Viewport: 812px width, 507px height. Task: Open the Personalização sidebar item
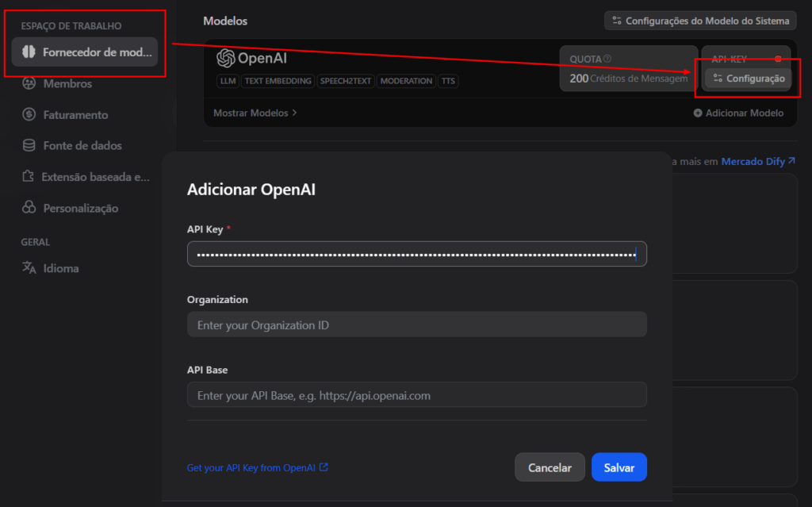(72, 208)
